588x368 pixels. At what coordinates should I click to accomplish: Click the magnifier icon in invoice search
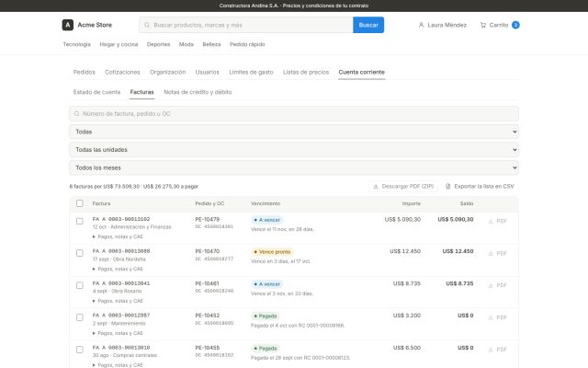click(x=77, y=114)
